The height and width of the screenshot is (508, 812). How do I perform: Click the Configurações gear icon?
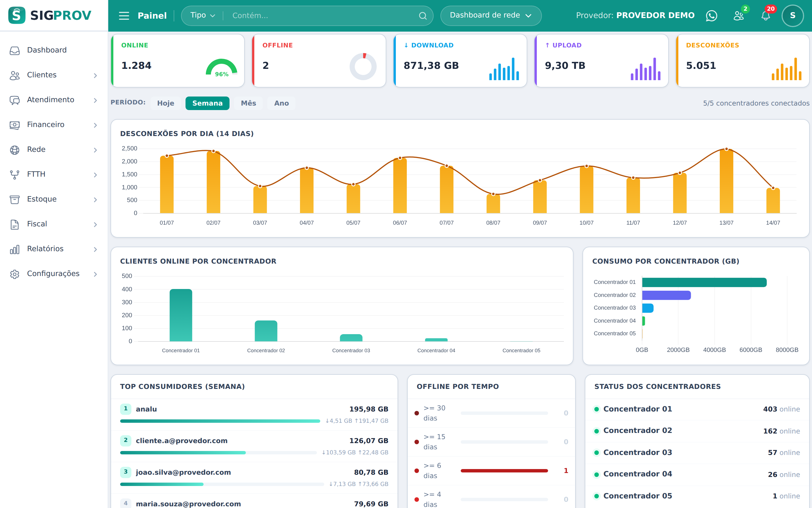(x=15, y=274)
